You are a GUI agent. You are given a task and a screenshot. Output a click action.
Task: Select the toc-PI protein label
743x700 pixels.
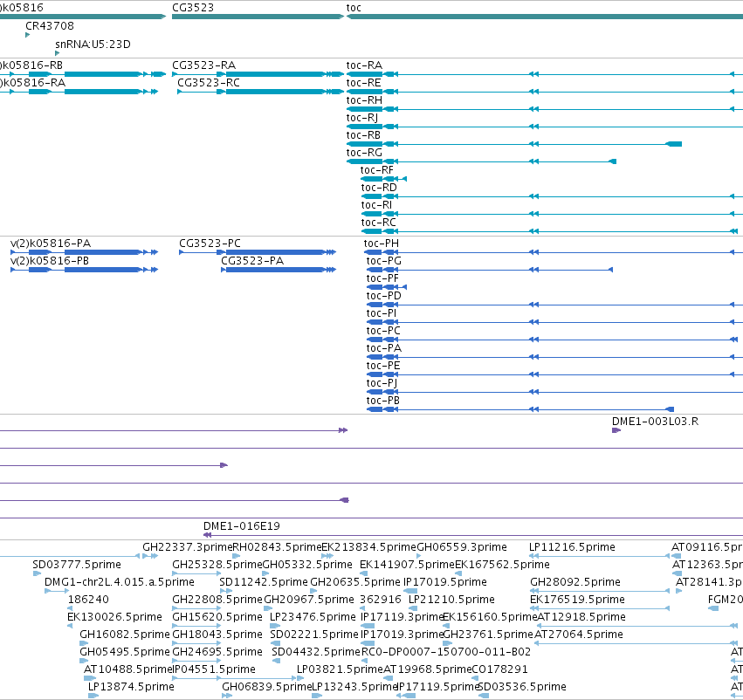(382, 313)
